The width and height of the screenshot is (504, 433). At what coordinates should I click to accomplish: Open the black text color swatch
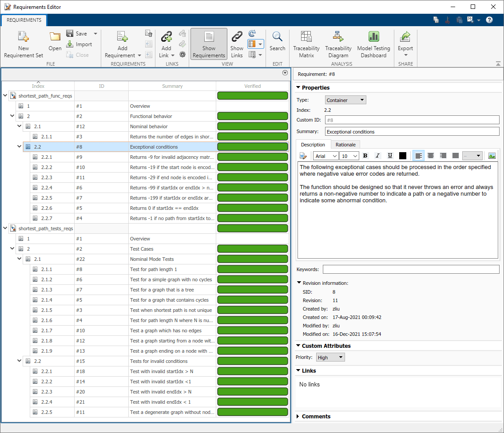pos(403,156)
